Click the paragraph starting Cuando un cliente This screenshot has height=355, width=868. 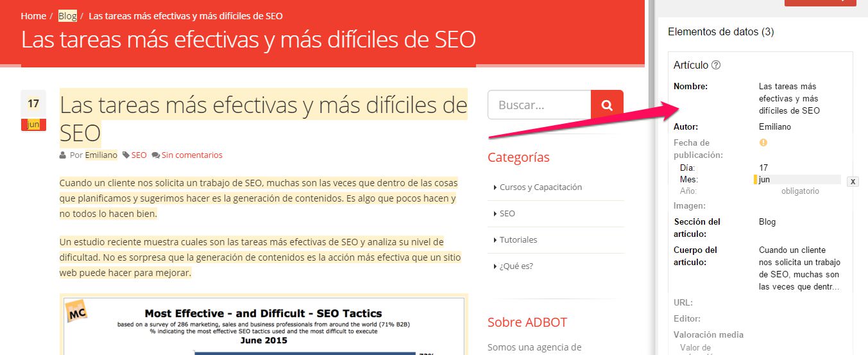coord(259,198)
